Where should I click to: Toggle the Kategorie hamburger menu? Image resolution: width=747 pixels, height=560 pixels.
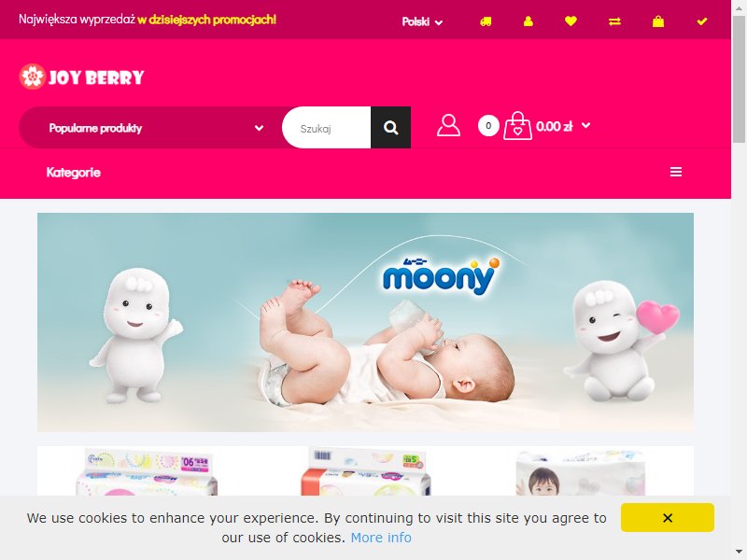coord(675,172)
